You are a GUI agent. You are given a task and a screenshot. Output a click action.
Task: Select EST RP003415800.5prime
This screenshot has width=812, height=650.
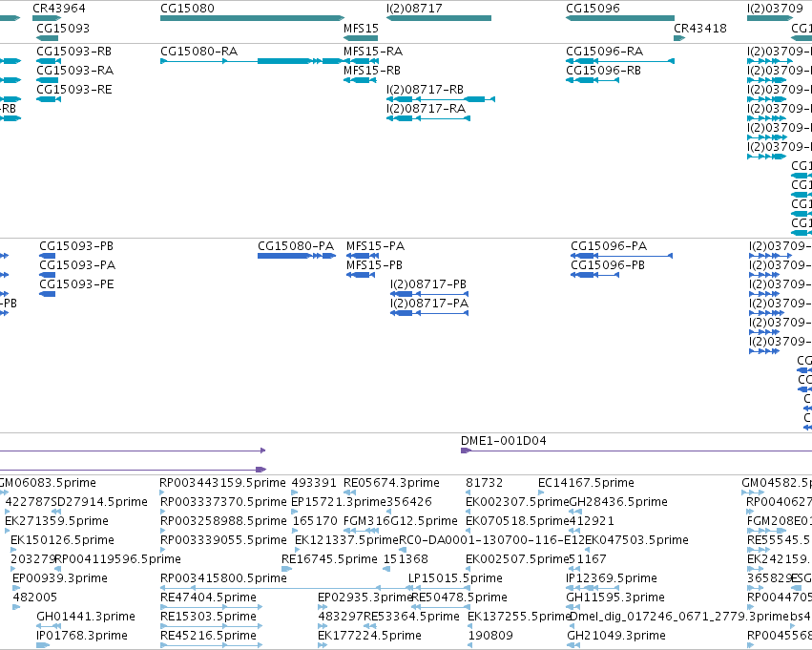223,578
